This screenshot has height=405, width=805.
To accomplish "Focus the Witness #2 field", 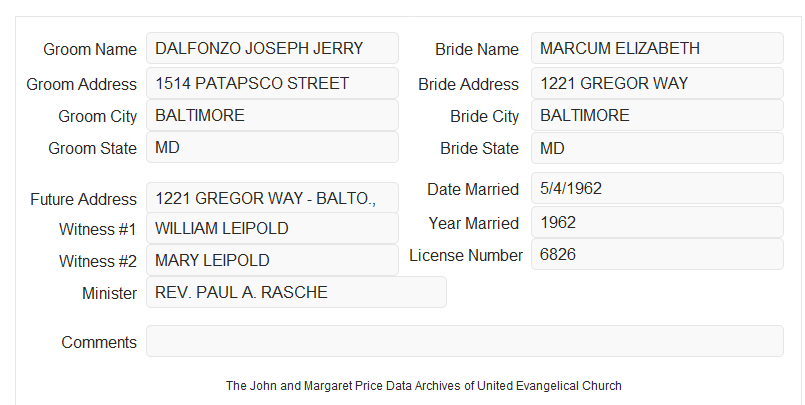I will pyautogui.click(x=272, y=260).
